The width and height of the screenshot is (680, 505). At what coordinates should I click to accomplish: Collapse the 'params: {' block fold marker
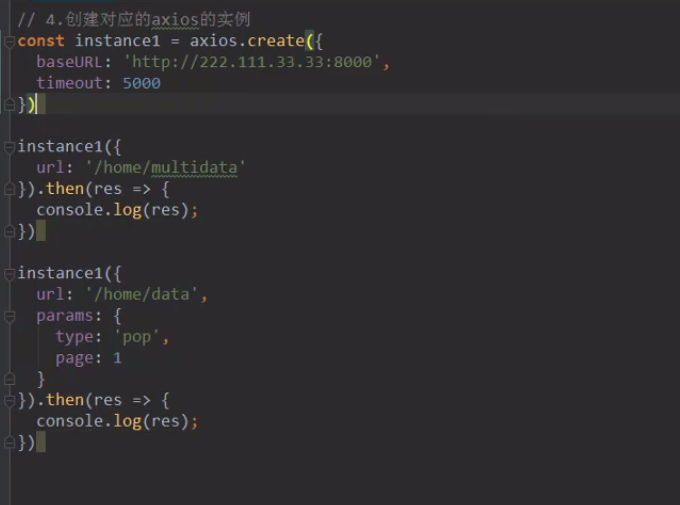tap(9, 316)
